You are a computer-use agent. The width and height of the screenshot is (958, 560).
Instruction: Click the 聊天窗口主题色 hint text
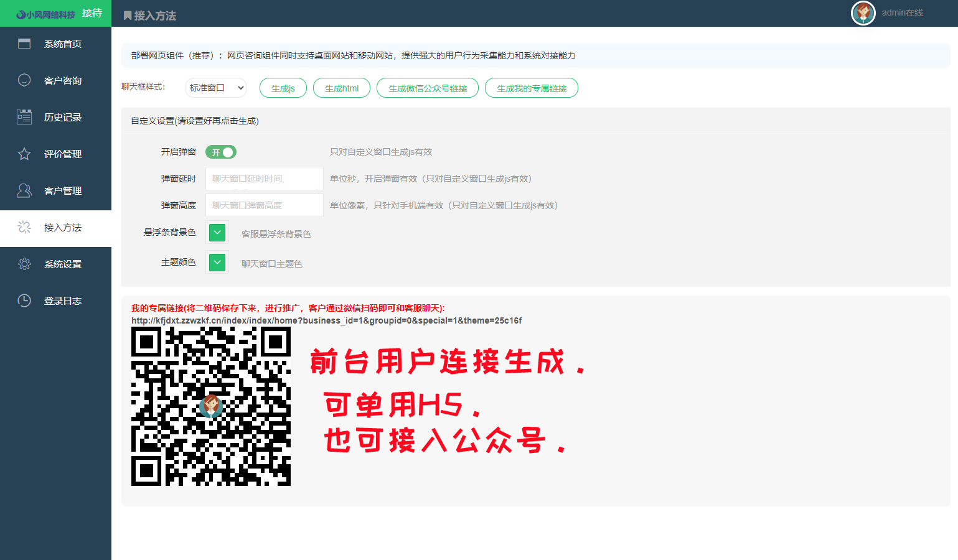[272, 264]
